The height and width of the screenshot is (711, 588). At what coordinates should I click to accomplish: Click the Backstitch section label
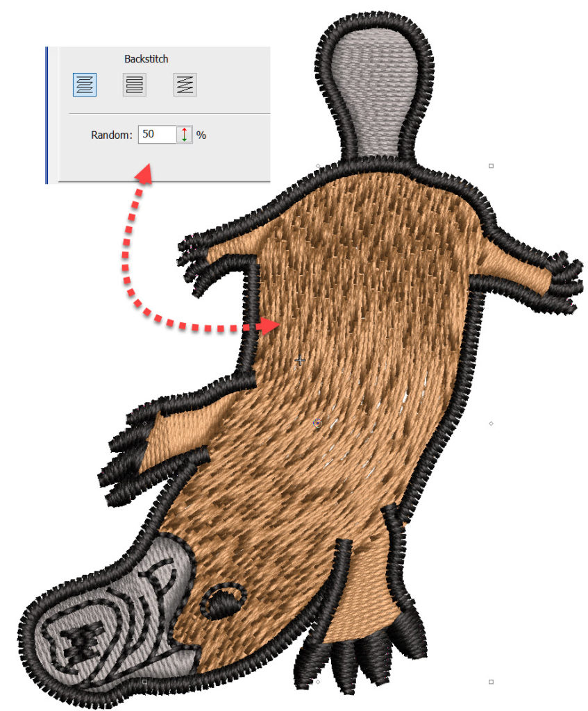tap(146, 59)
